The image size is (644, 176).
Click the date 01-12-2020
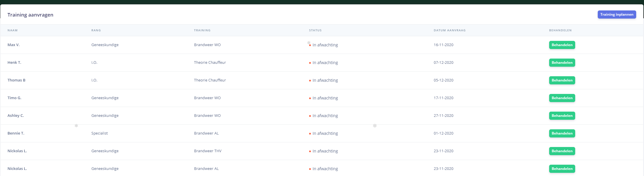tap(443, 133)
